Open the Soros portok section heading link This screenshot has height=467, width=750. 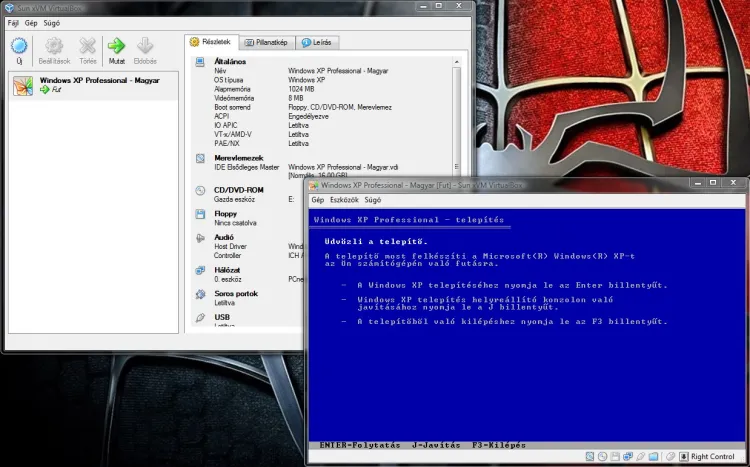pyautogui.click(x=236, y=294)
